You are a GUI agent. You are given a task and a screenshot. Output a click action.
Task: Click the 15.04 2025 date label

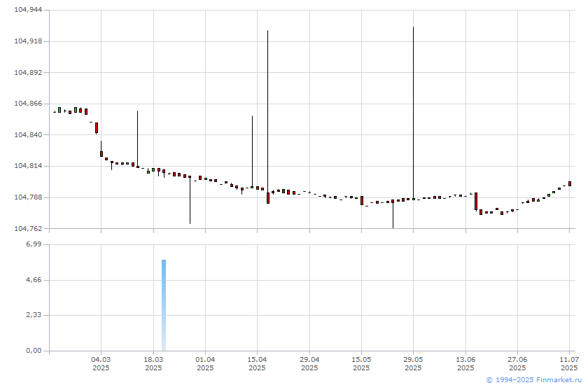[x=258, y=363]
